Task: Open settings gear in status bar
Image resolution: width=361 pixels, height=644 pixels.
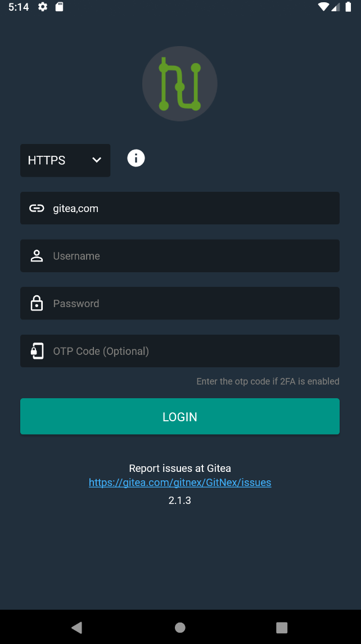Action: pyautogui.click(x=43, y=7)
